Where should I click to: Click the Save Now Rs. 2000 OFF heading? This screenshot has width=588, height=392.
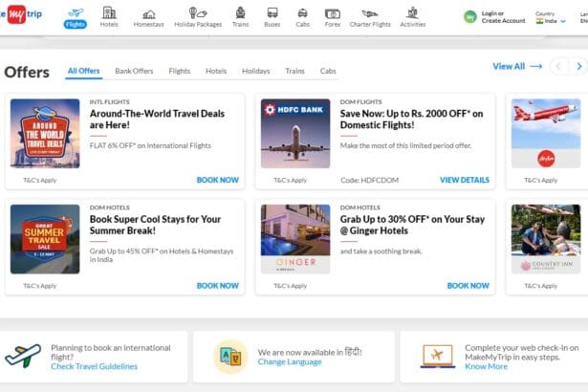pyautogui.click(x=412, y=120)
